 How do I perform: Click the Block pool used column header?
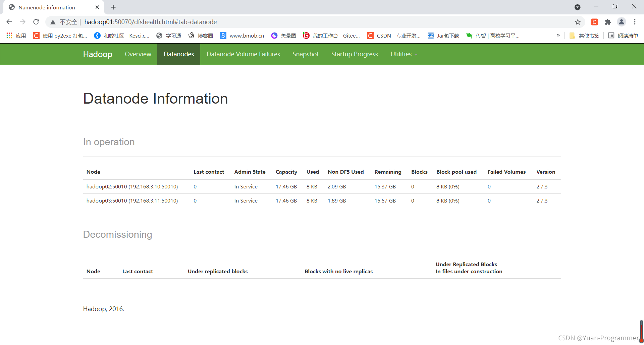pos(457,172)
